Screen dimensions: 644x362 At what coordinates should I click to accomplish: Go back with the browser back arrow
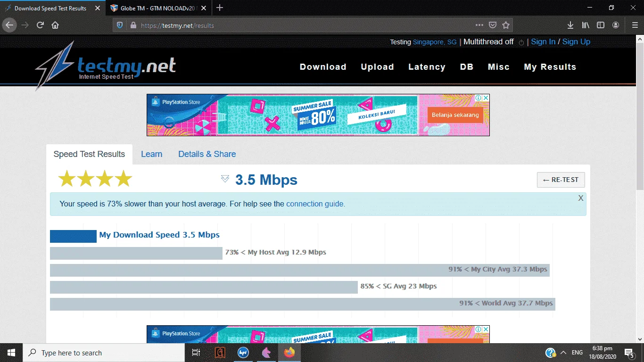click(9, 25)
